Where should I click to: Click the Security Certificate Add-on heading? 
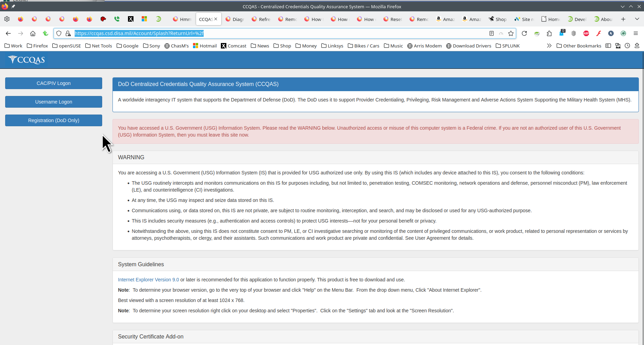[x=151, y=336]
